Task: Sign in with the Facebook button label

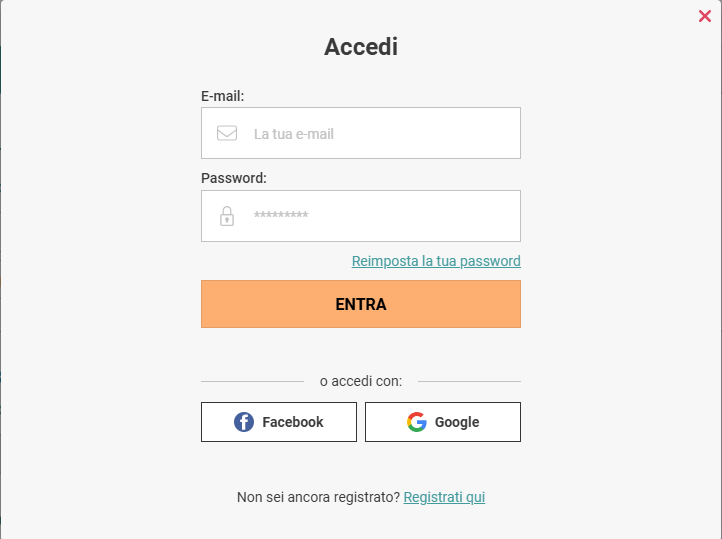Action: (292, 422)
